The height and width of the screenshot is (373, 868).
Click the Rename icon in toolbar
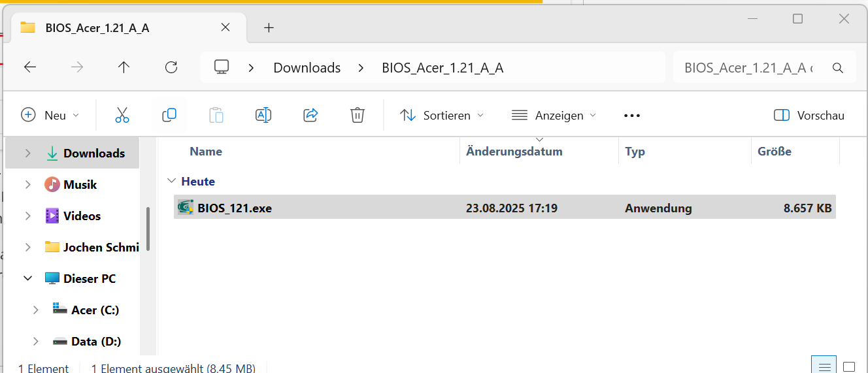click(263, 116)
